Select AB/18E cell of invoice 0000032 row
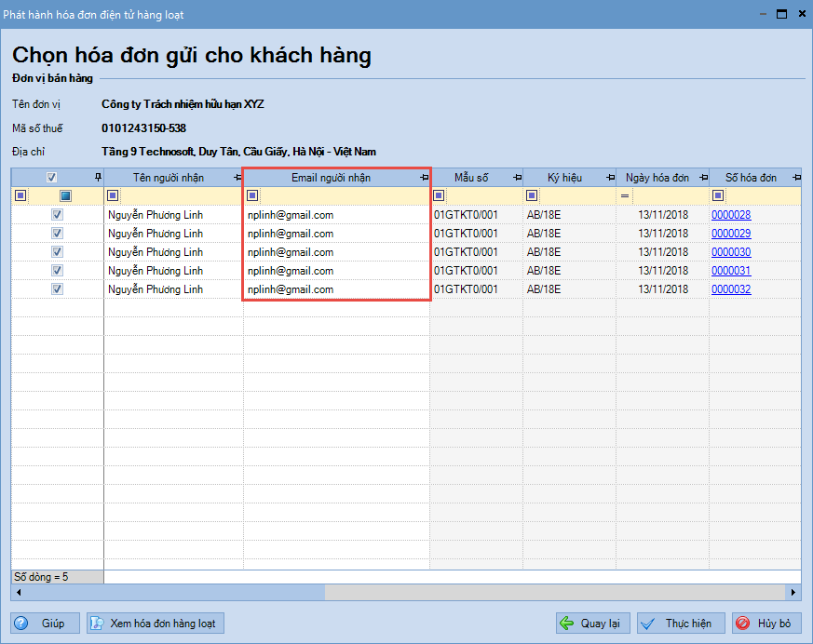The image size is (813, 644). click(569, 289)
